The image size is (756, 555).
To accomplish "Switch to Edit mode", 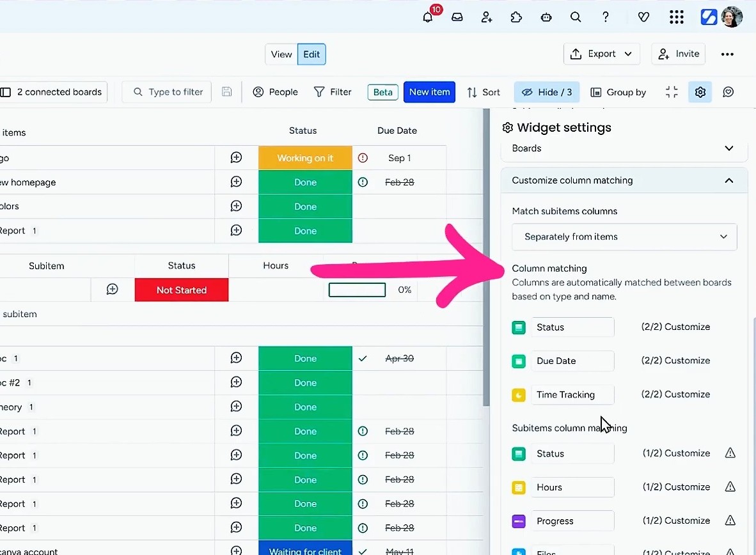I will [311, 54].
